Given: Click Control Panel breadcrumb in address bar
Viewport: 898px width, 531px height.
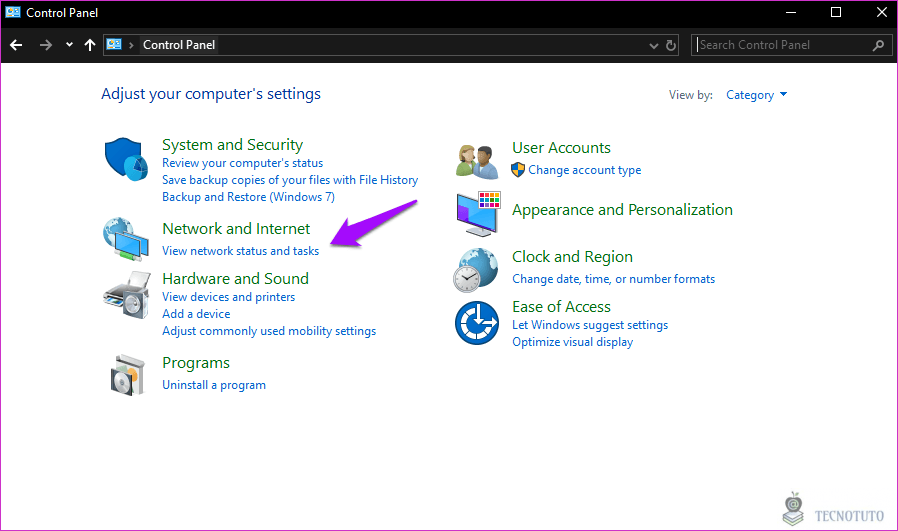Looking at the screenshot, I should coord(179,45).
